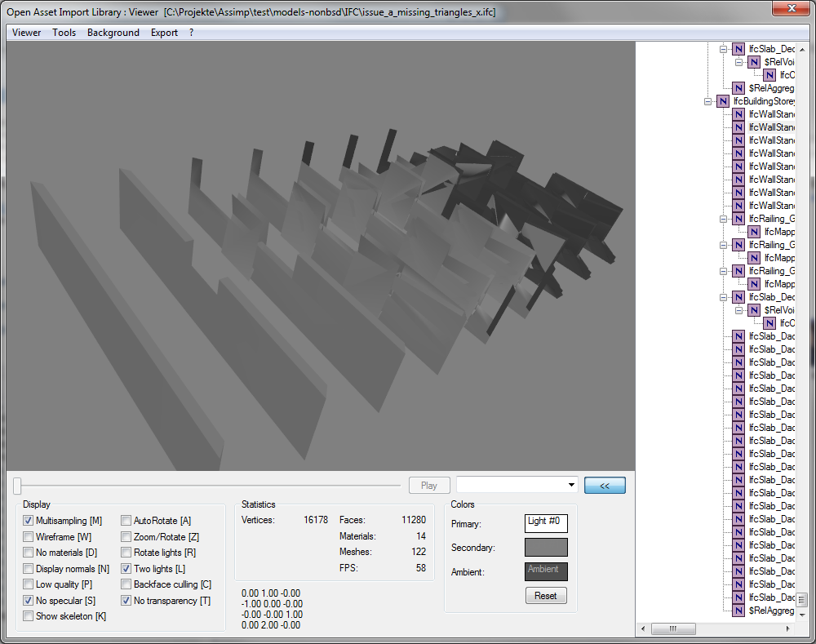Select the first IfcMapped node icon under IfcRailing
This screenshot has height=644, width=816.
point(755,232)
